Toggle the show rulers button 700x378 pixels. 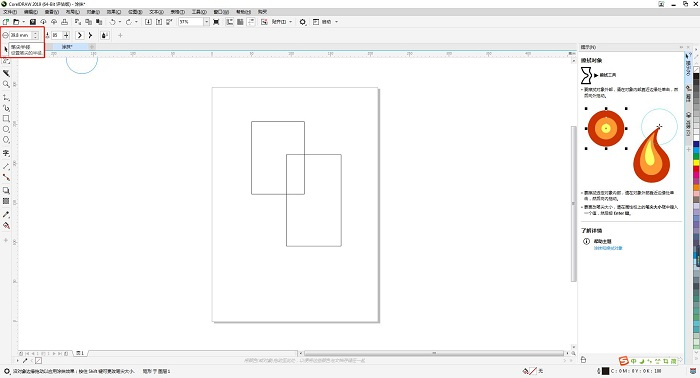pyautogui.click(x=229, y=22)
